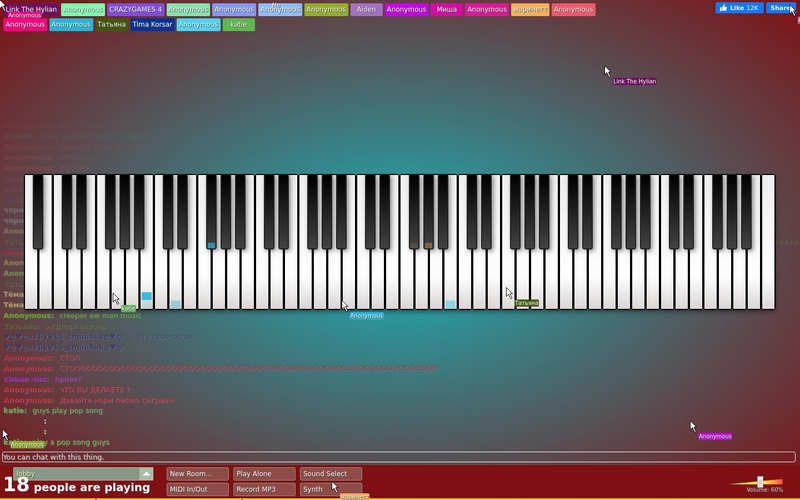The image size is (800, 500).
Task: Play the rightmost white piano key
Action: click(x=768, y=242)
